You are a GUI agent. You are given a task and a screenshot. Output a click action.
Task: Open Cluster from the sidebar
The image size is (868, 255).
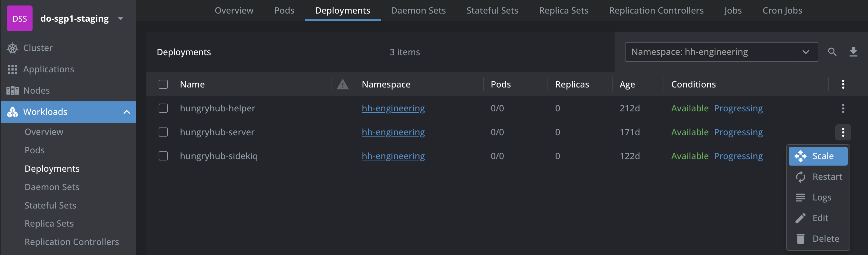click(x=38, y=48)
